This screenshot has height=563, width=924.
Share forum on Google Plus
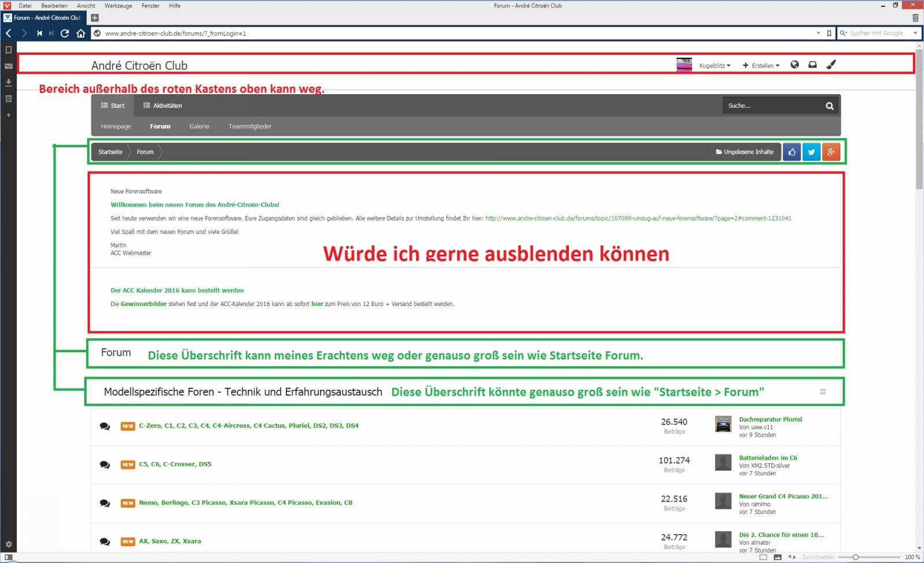coord(831,152)
